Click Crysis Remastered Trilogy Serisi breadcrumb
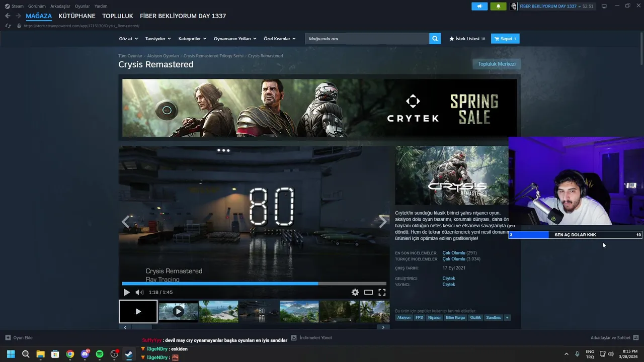This screenshot has width=644, height=362. (x=213, y=56)
